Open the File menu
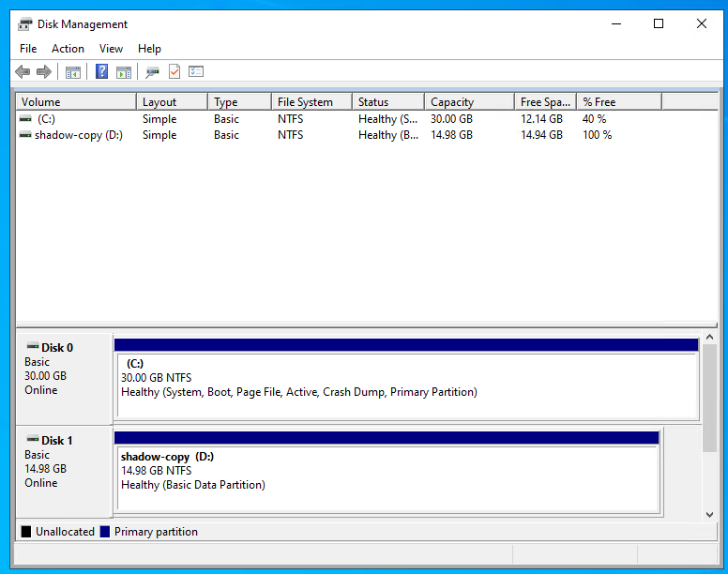The width and height of the screenshot is (728, 574). [28, 49]
